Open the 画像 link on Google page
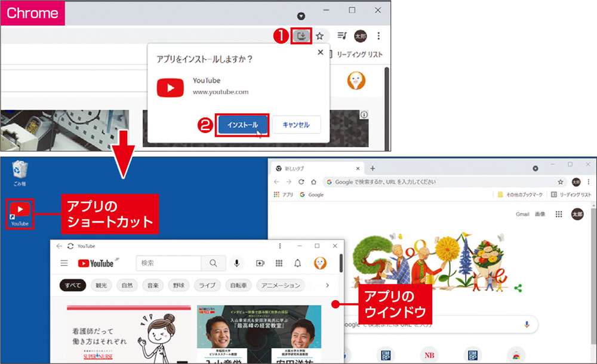Viewport: 597px width, 364px height. point(540,214)
